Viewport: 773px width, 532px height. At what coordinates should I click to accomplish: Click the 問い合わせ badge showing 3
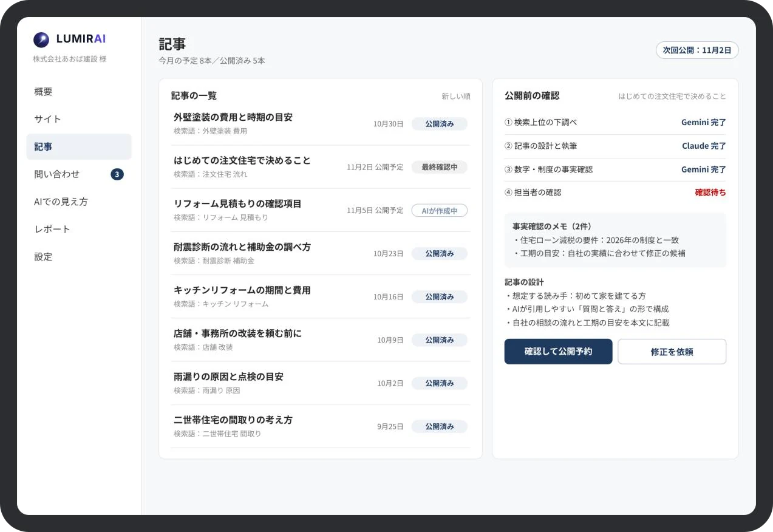(117, 174)
